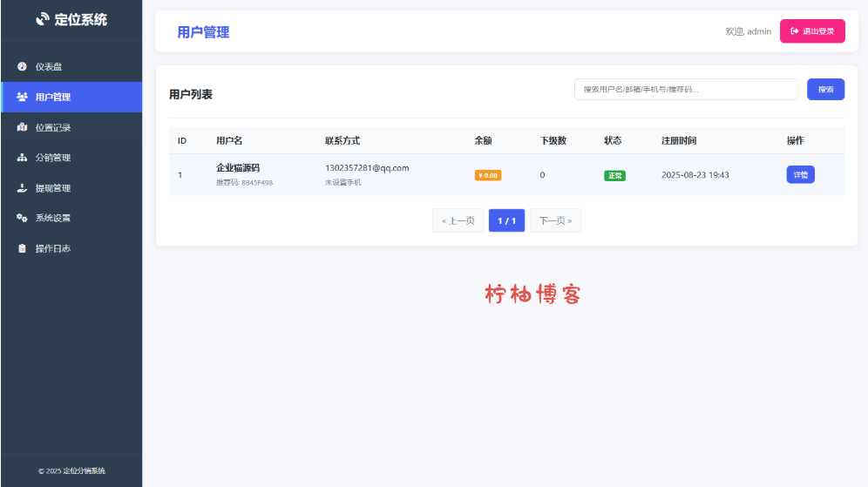The width and height of the screenshot is (868, 487).
Task: Open 详情 for user 企业猫源码
Action: (x=800, y=175)
